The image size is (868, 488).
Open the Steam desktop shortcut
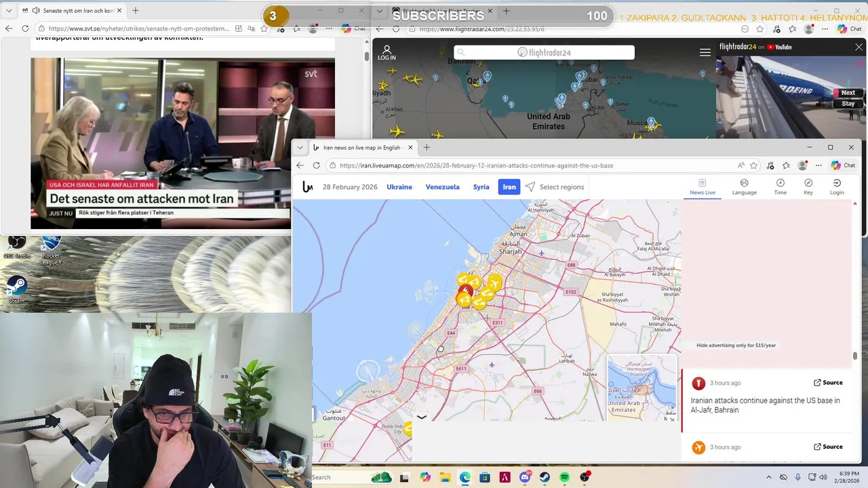click(x=17, y=289)
